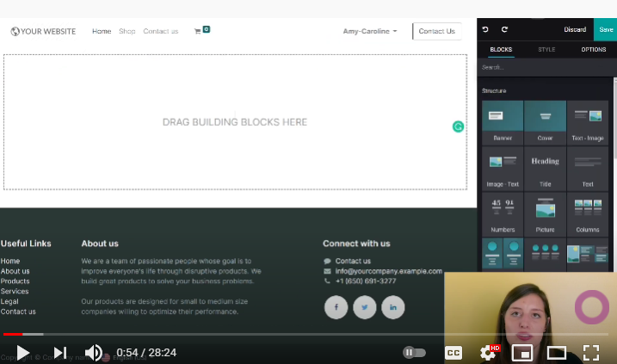Click the About us footer heading
This screenshot has width=617, height=364.
100,244
